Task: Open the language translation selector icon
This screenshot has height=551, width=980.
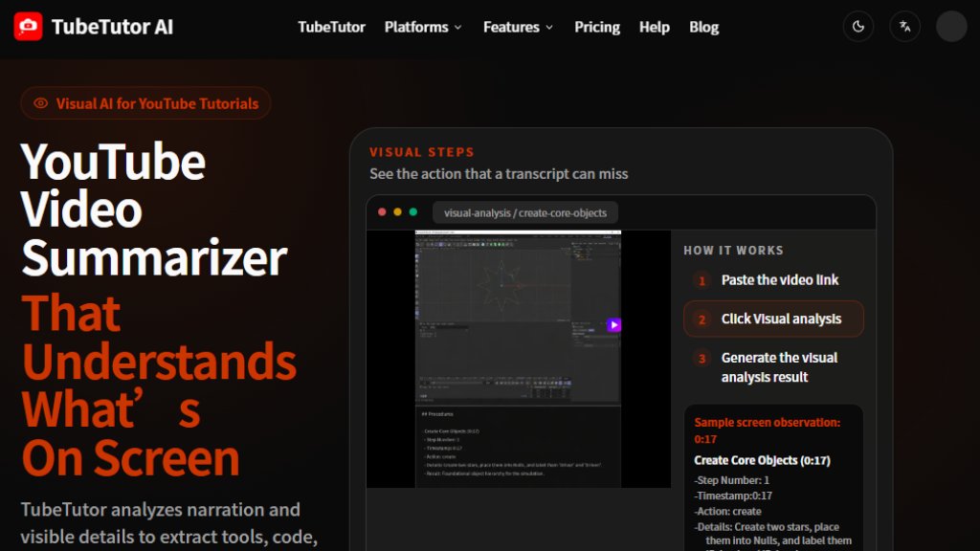Action: 904,26
